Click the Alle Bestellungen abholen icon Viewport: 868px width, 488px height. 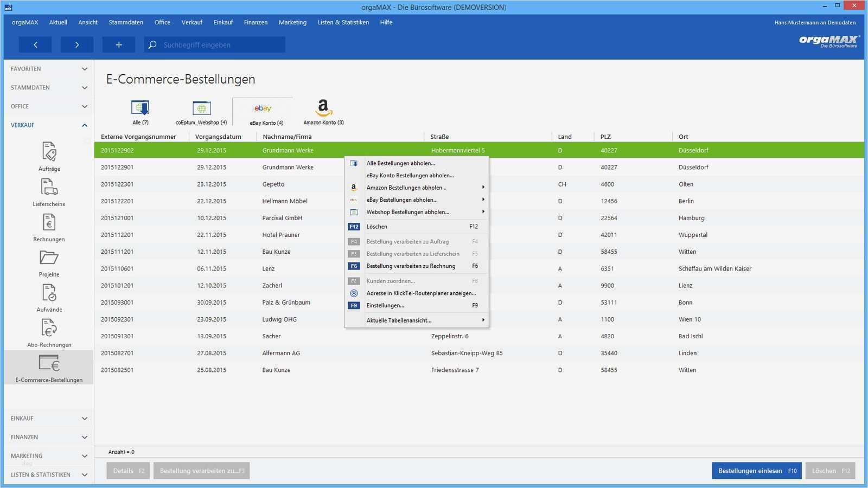(x=354, y=163)
